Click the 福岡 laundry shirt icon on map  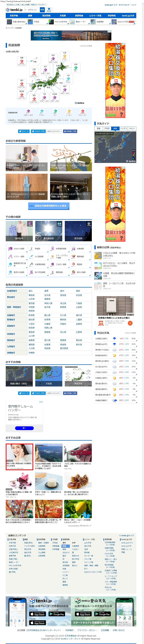pos(22,84)
